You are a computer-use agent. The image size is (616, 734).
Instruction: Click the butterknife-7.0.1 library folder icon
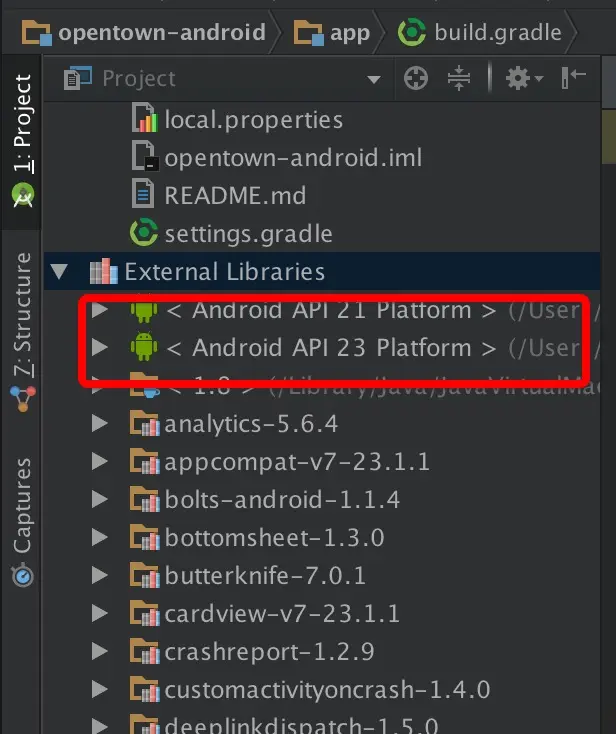pyautogui.click(x=145, y=574)
